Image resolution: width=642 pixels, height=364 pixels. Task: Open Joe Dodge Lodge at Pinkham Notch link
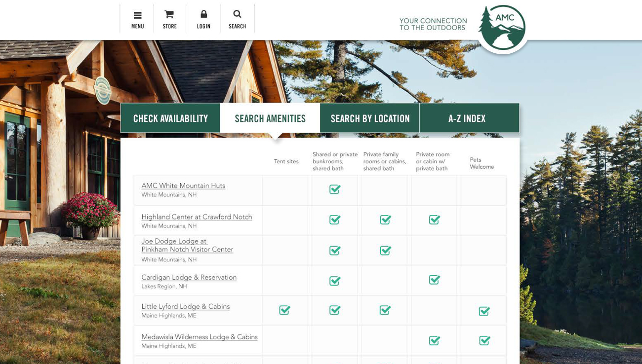pyautogui.click(x=187, y=245)
